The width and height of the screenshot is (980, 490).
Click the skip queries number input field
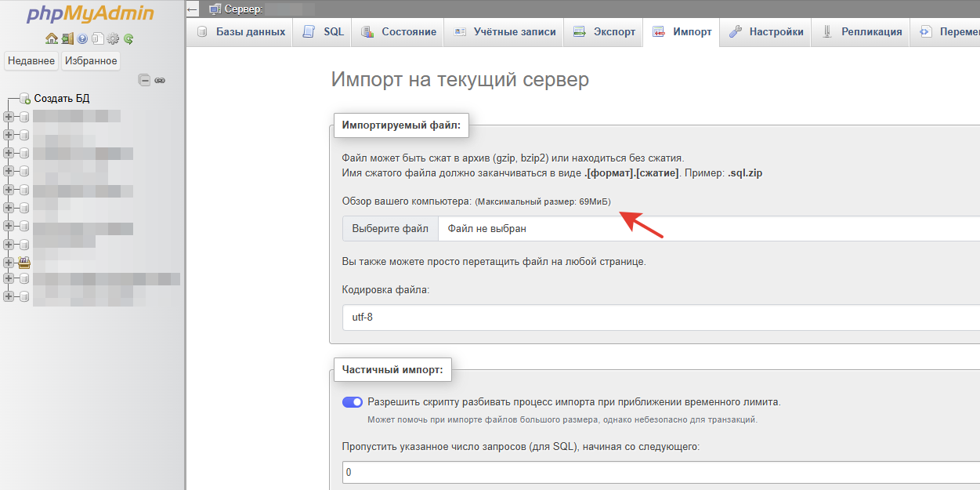coord(658,473)
